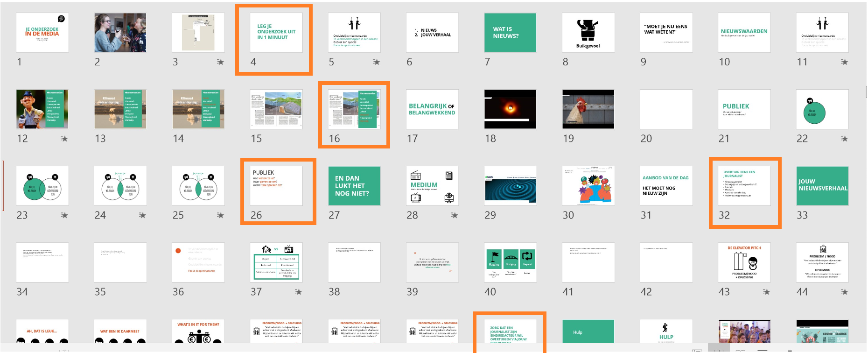The image size is (868, 353).
Task: Select green slide 7 'Wat is nieuws?'
Action: coord(510,32)
